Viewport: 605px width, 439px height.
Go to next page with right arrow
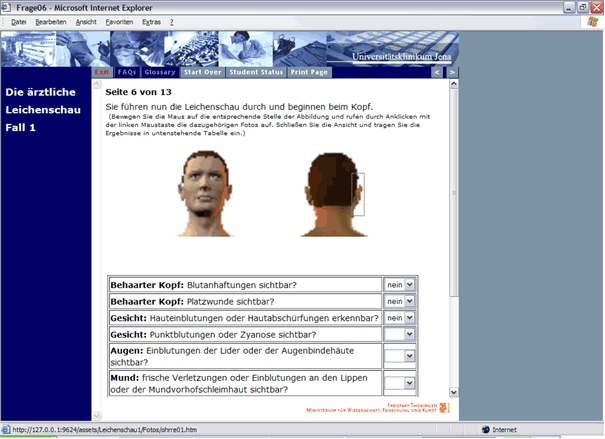pos(452,72)
